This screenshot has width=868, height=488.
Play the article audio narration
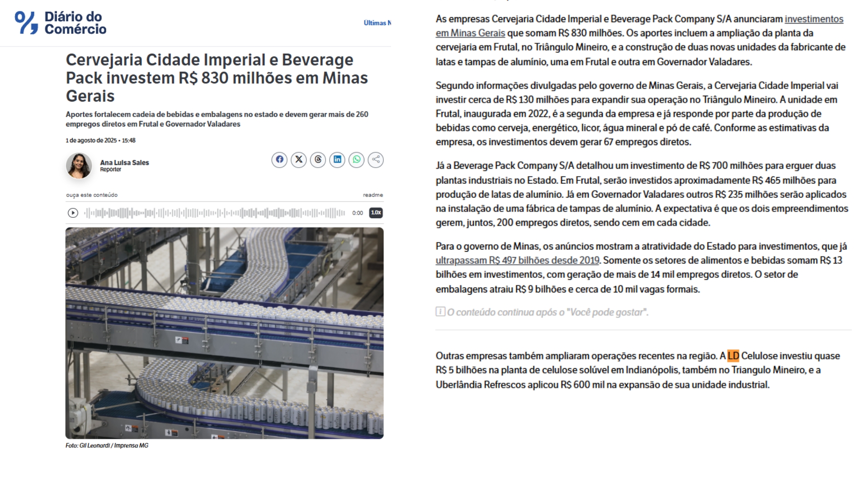73,213
